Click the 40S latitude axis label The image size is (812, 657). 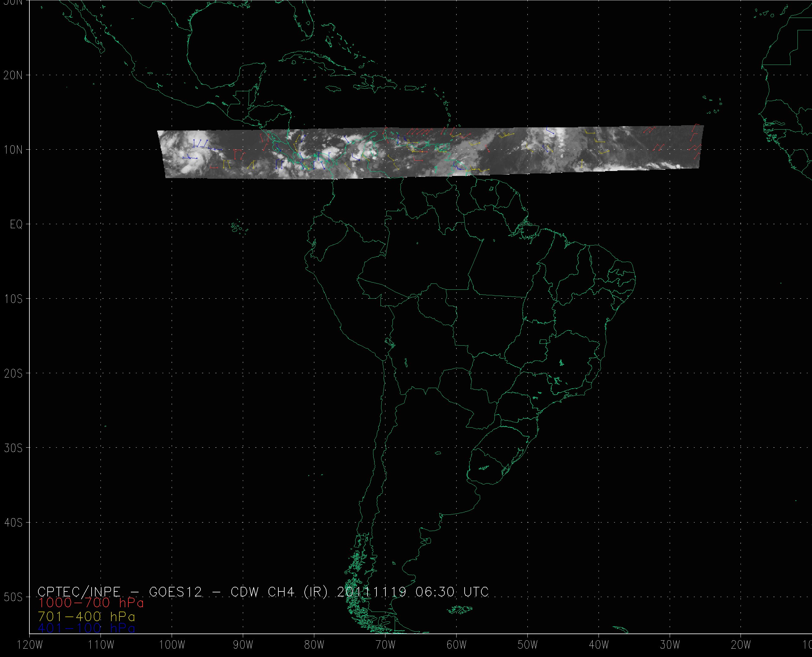coord(13,523)
